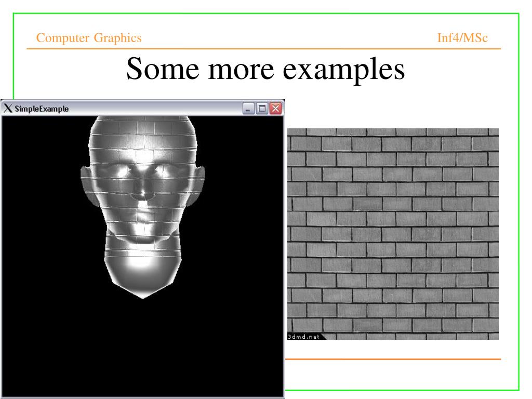Click the brick-textured head render
532x399 pixels.
click(x=143, y=207)
